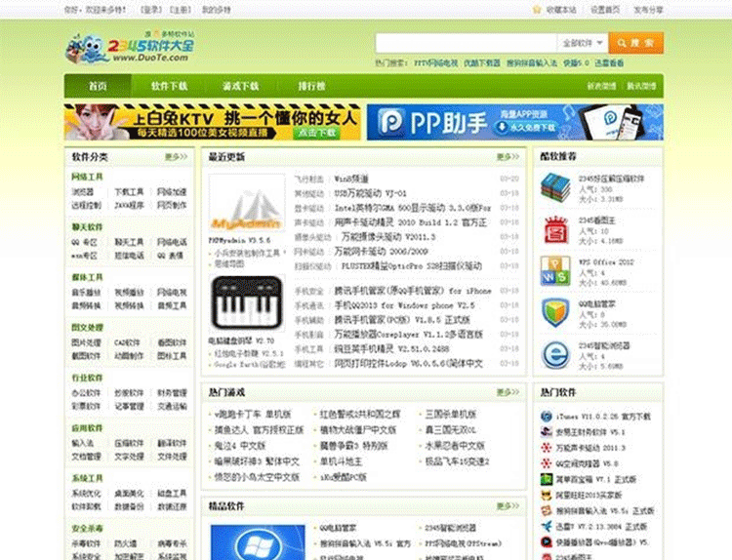Click the 登录 link at top
The image size is (732, 560).
[x=151, y=10]
